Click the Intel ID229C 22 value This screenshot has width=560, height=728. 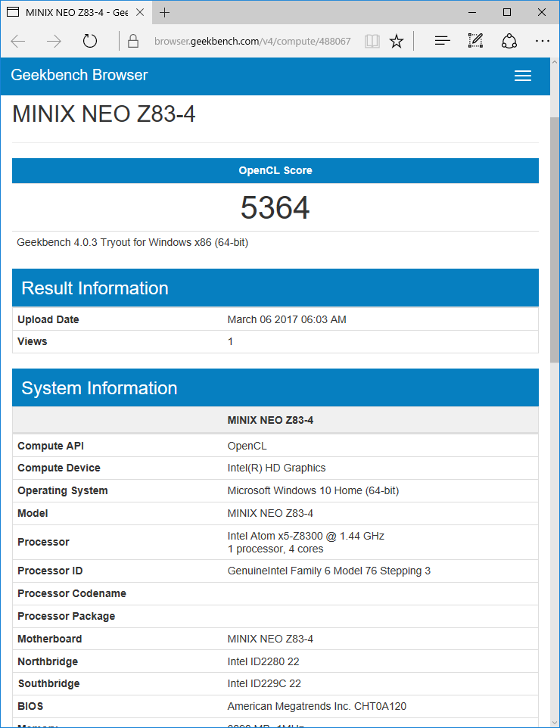[264, 683]
